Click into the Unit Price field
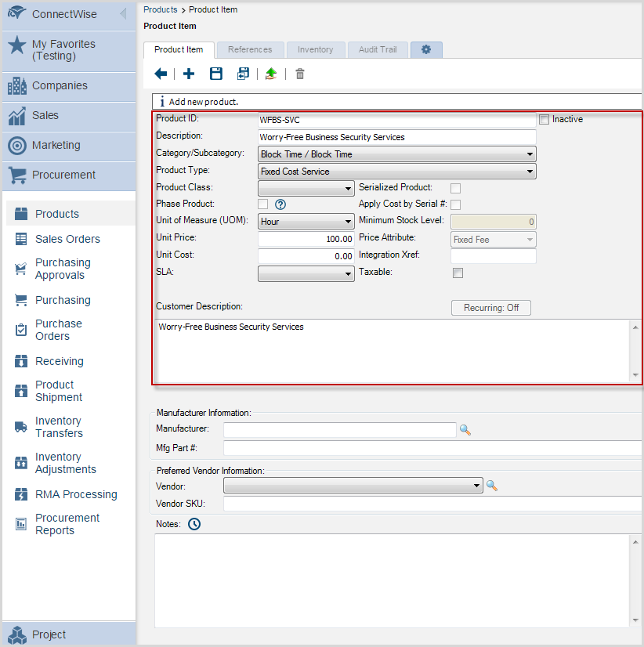 [306, 239]
